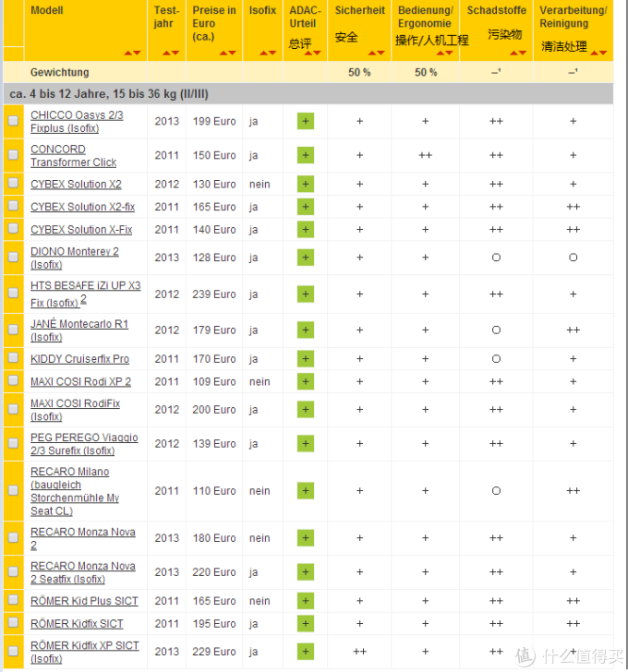
Task: Tick the checkbox for CHICCO Oasys 2/3 Fixplus
Action: click(13, 121)
